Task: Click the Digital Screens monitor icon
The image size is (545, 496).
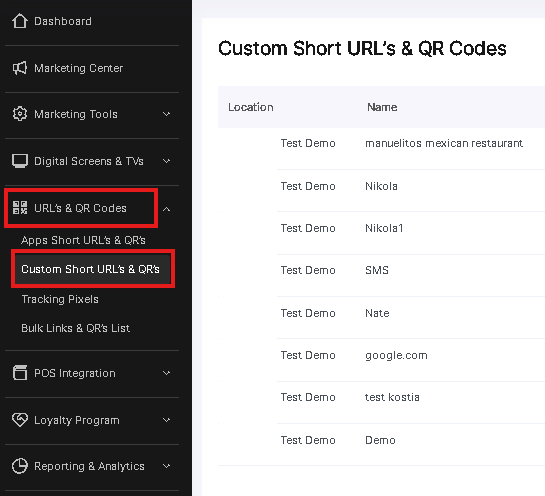Action: pyautogui.click(x=20, y=161)
